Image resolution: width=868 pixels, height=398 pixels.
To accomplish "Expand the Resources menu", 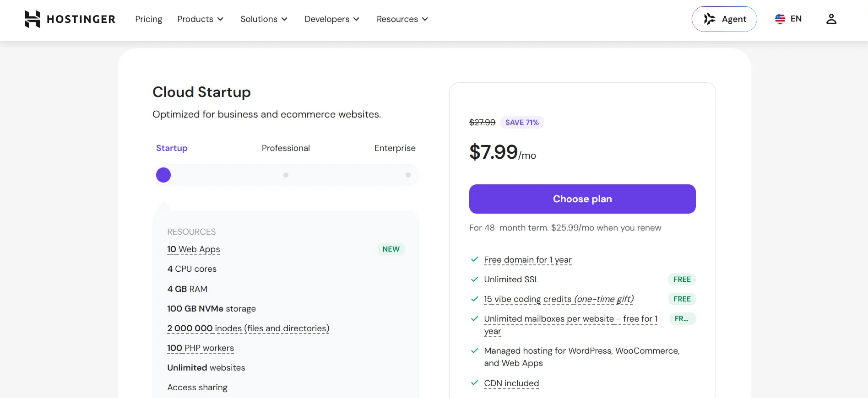I will coord(402,19).
